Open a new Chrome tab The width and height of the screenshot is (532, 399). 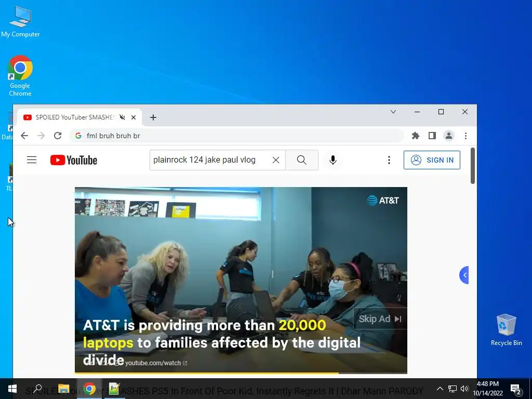153,117
